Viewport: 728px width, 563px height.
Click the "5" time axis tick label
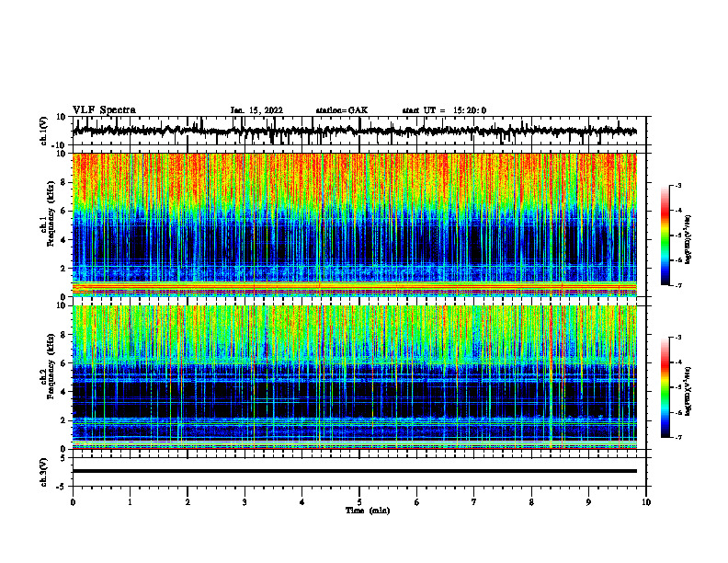(359, 502)
